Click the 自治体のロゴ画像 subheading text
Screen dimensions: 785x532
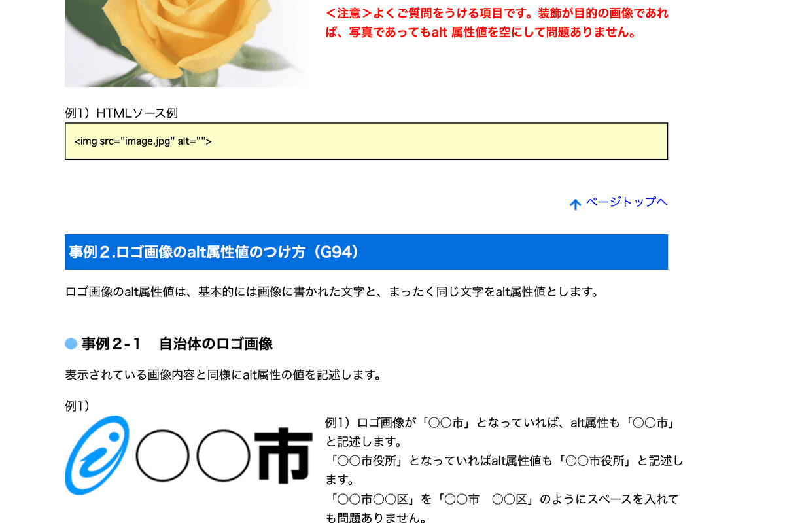(x=216, y=344)
